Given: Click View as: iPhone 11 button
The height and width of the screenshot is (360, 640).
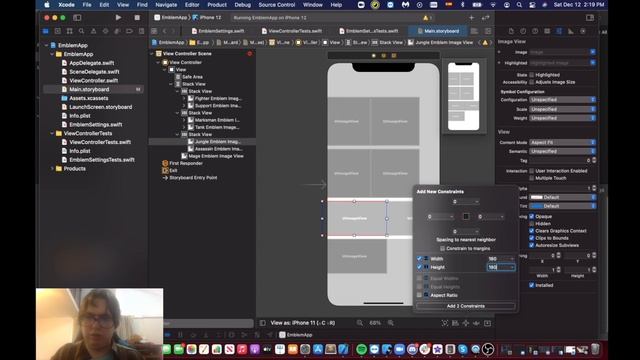Looking at the screenshot, I should click(x=303, y=323).
